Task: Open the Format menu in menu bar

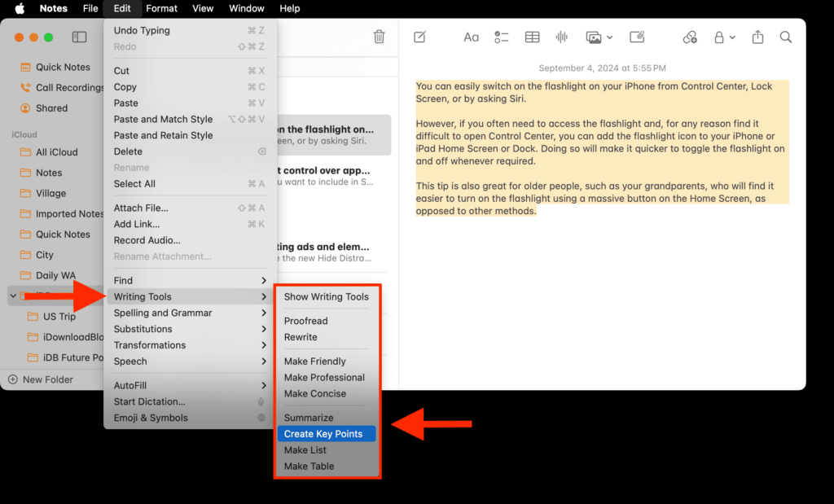Action: pyautogui.click(x=161, y=8)
